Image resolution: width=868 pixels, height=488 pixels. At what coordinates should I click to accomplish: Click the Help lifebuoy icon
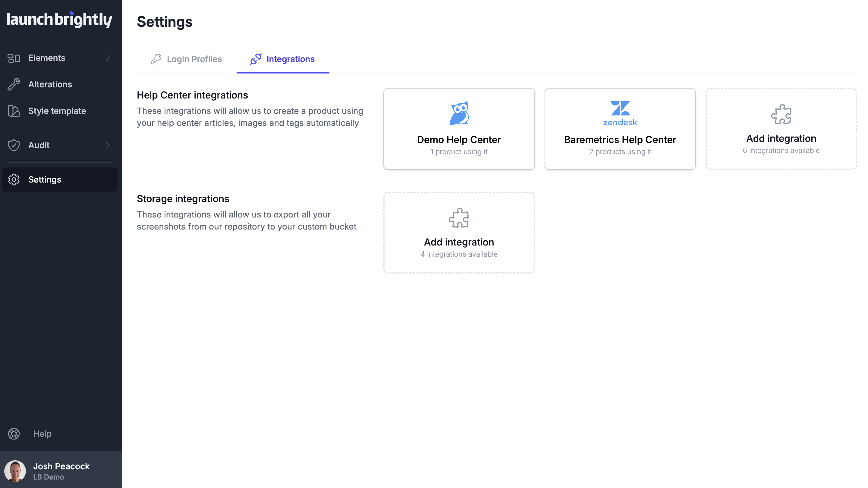click(x=14, y=434)
